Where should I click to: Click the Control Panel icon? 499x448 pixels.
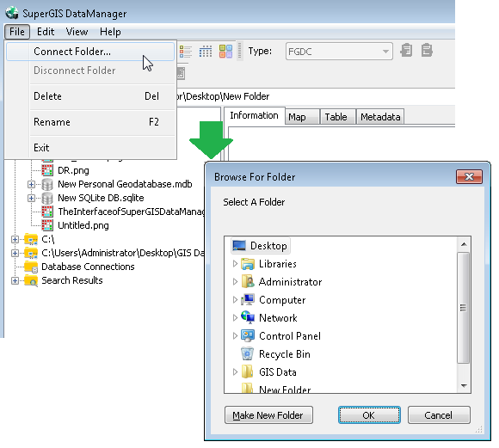(248, 336)
